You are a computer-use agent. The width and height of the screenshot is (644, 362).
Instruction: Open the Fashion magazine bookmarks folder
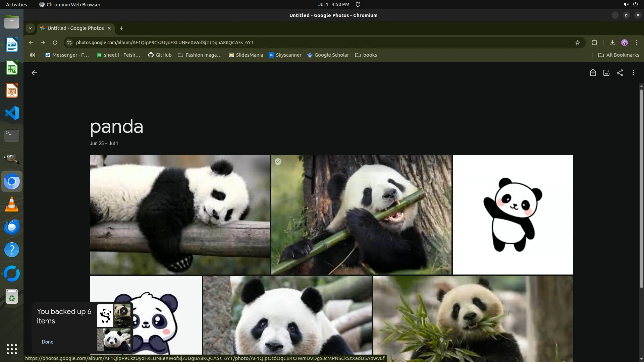tap(200, 55)
